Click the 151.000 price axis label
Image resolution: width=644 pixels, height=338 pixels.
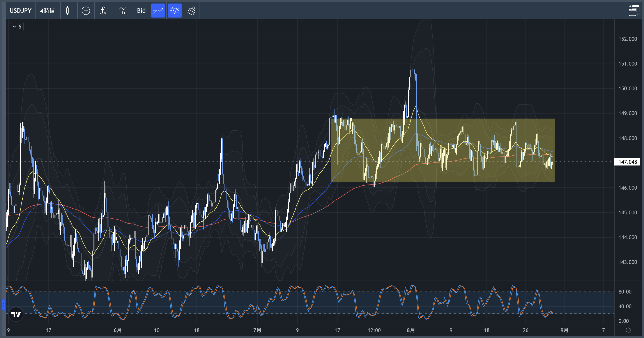coord(628,64)
